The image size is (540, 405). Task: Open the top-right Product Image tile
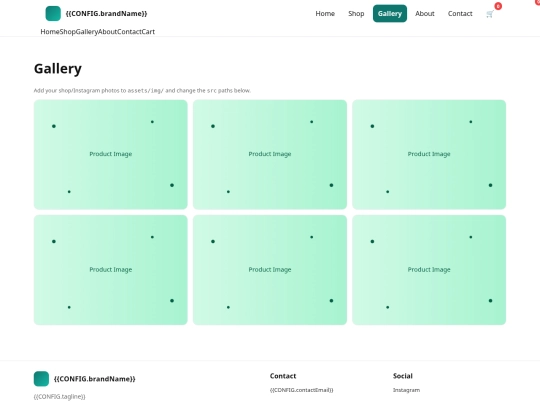pos(429,154)
